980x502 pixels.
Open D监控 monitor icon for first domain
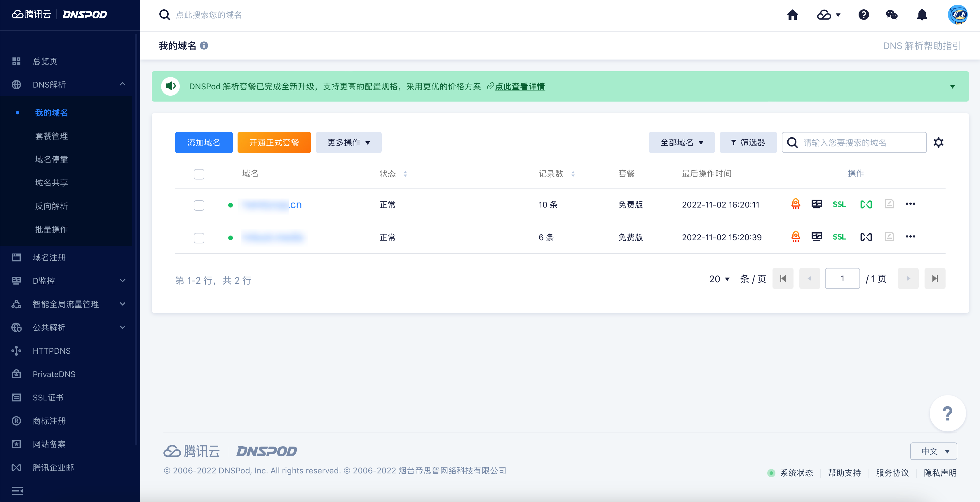pos(816,204)
